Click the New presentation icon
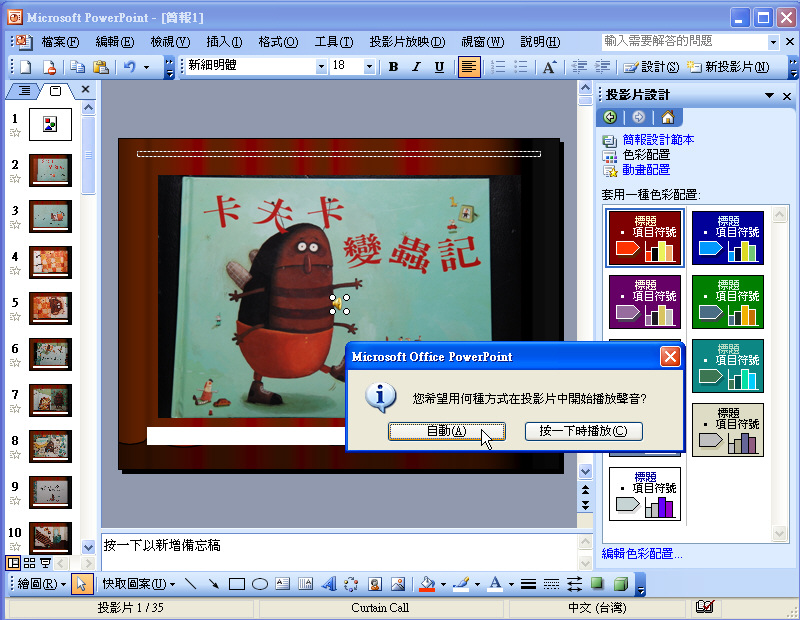Image resolution: width=800 pixels, height=620 pixels. click(x=25, y=67)
